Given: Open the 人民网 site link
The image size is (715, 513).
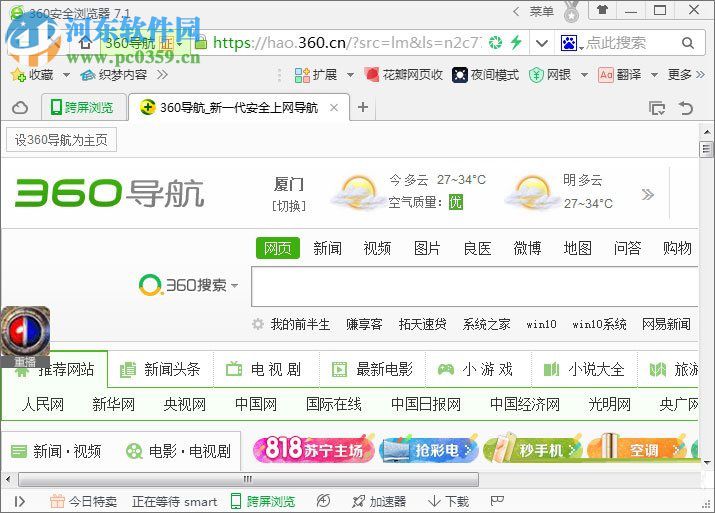Looking at the screenshot, I should (43, 404).
